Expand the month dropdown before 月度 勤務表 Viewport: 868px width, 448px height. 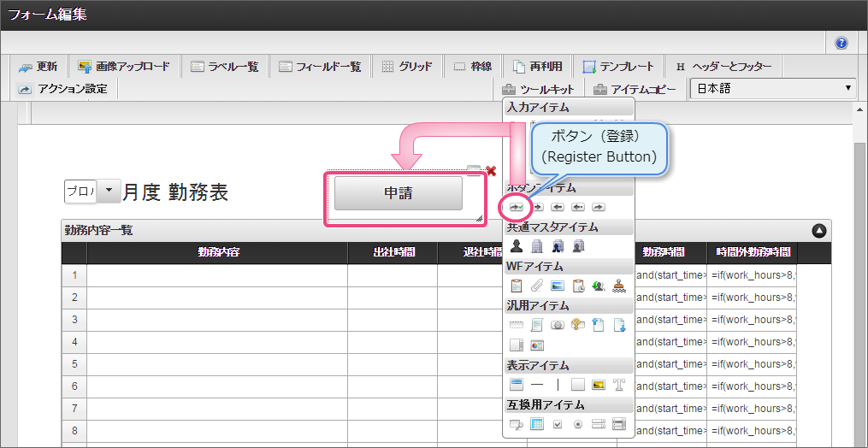[108, 191]
